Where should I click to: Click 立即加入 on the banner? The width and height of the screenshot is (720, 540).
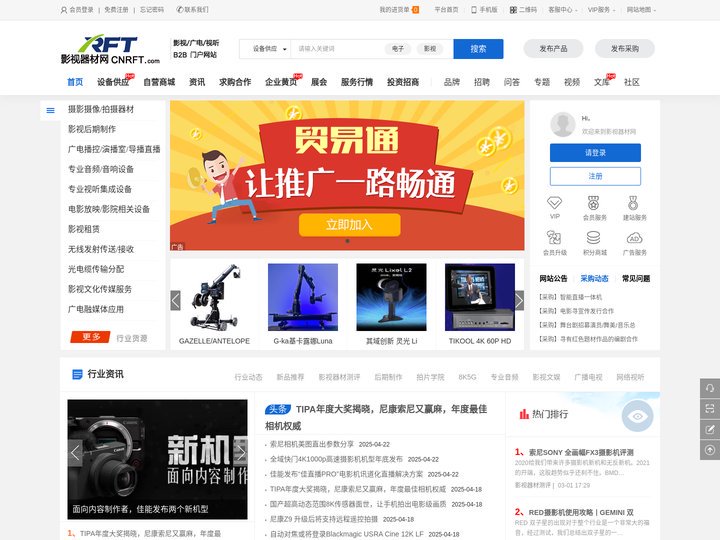pos(349,225)
